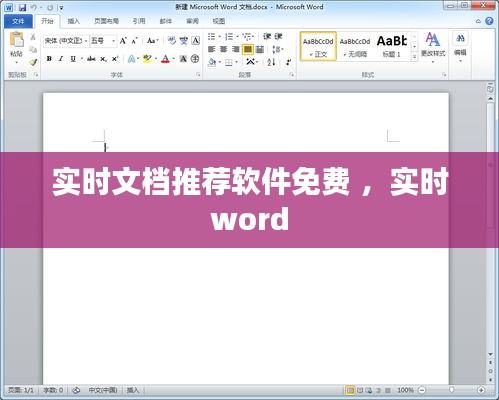The image size is (499, 400).
Task: Apply the 正文 Normal style
Action: click(x=318, y=46)
